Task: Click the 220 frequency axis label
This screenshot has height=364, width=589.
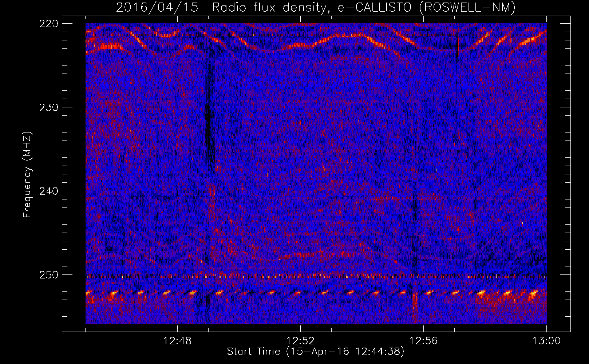Action: [x=48, y=24]
